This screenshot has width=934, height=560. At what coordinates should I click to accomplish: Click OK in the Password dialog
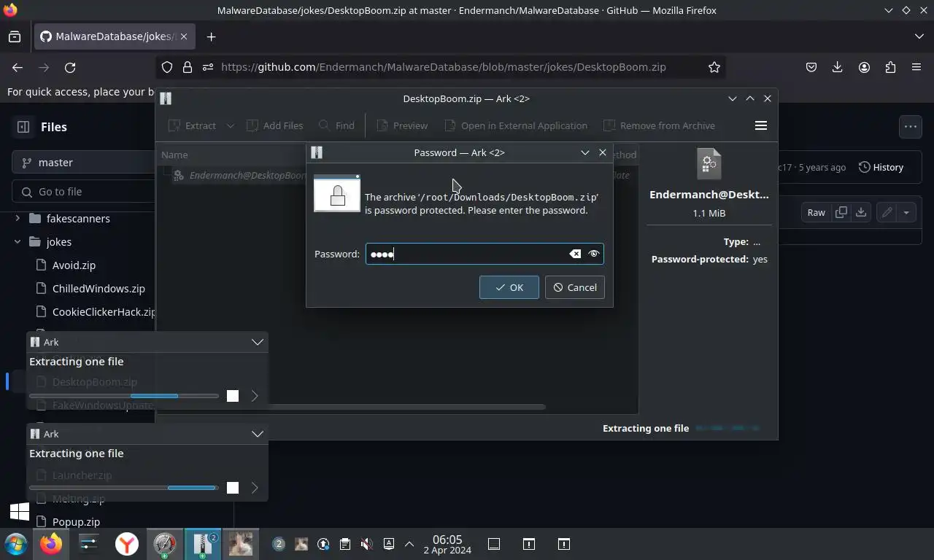(x=509, y=287)
